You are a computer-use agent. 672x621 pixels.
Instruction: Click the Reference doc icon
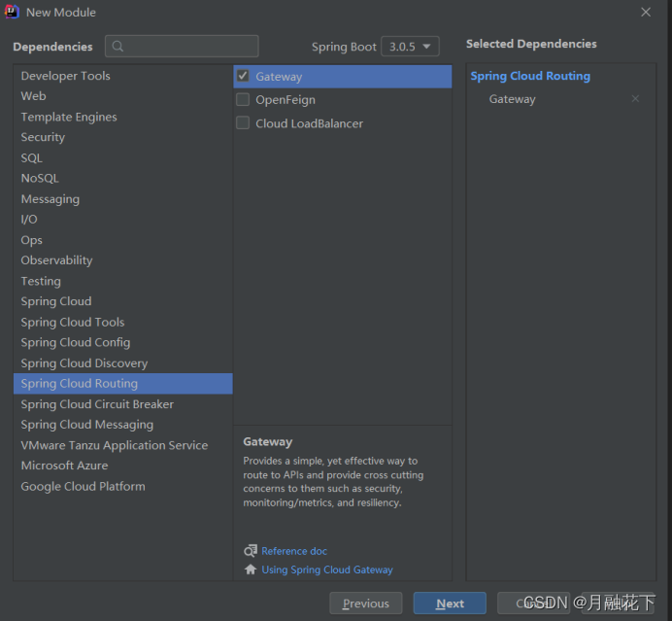pyautogui.click(x=251, y=551)
